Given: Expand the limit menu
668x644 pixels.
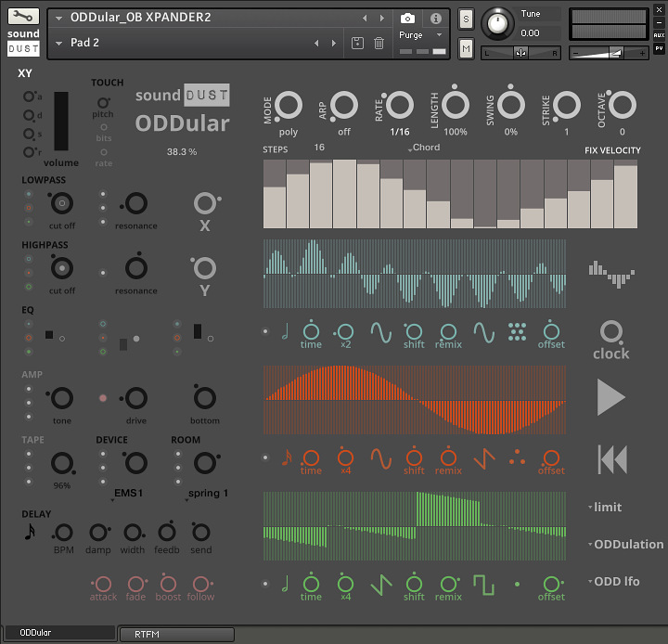Looking at the screenshot, I should tap(605, 508).
